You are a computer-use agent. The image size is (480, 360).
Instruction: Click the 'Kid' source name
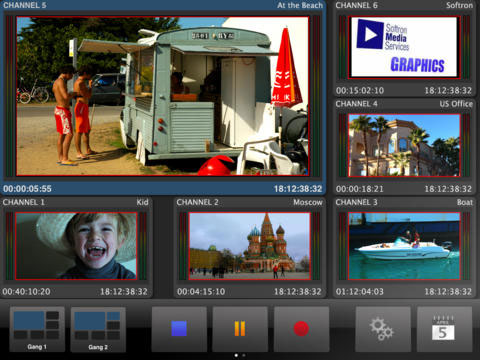(142, 202)
